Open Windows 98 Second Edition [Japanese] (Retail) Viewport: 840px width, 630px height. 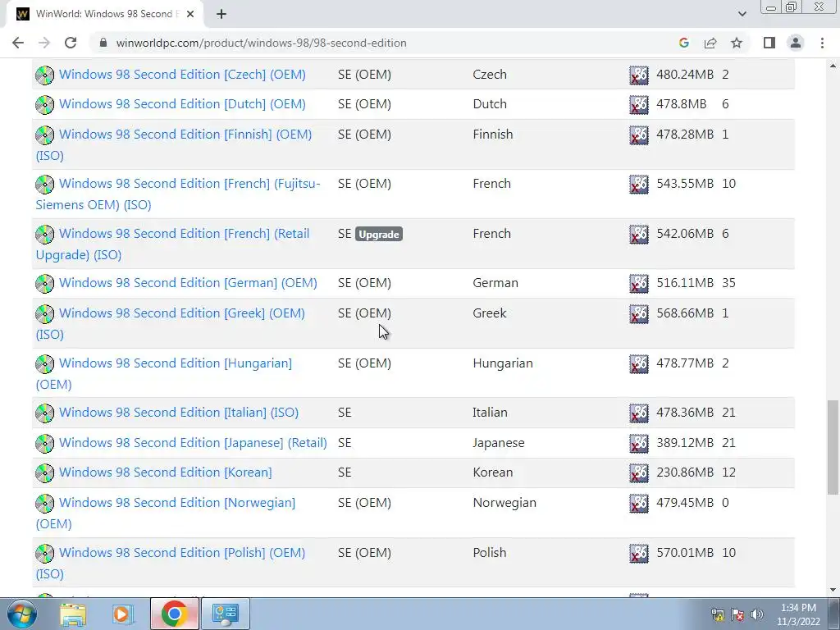[193, 443]
